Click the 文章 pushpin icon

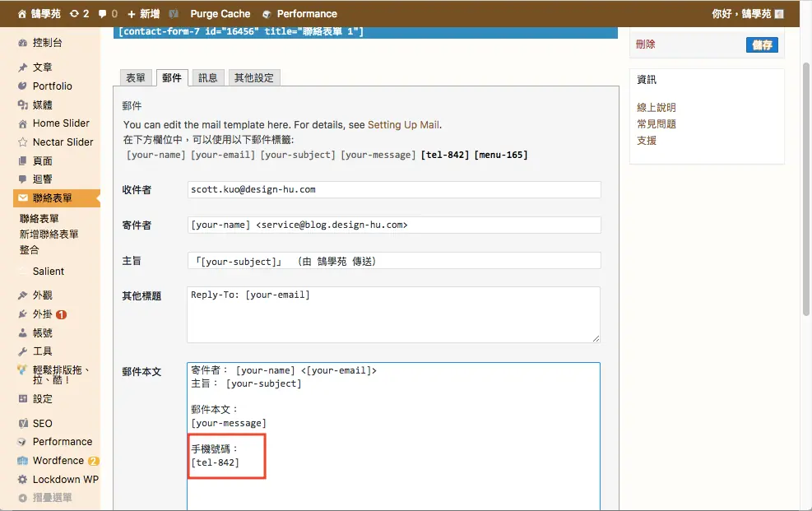coord(22,67)
